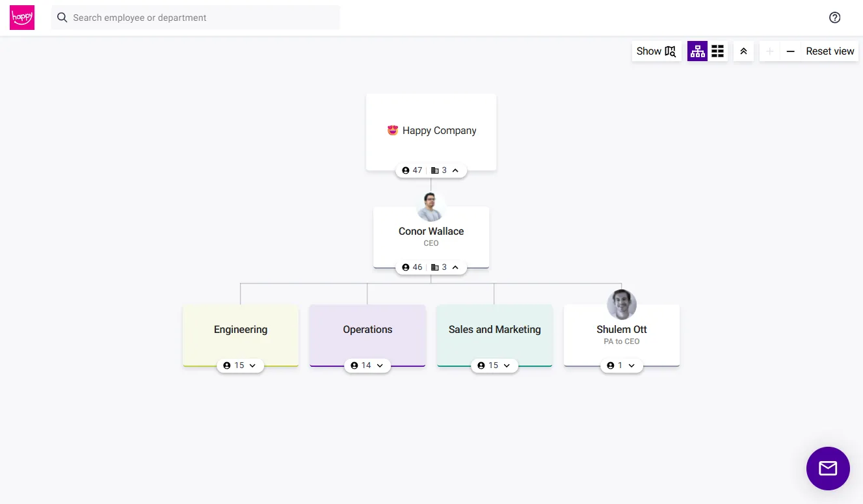Open the help question mark icon

click(x=835, y=18)
